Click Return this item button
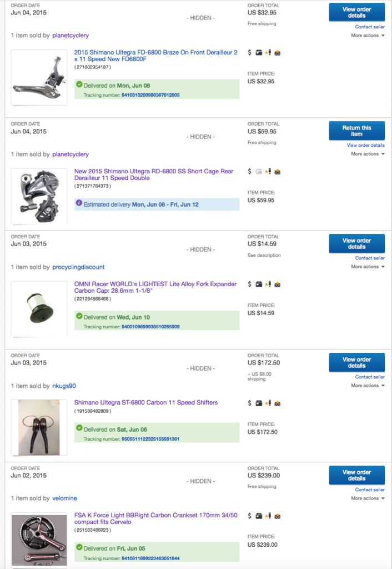Viewport: 392px width, 569px height. pyautogui.click(x=356, y=131)
